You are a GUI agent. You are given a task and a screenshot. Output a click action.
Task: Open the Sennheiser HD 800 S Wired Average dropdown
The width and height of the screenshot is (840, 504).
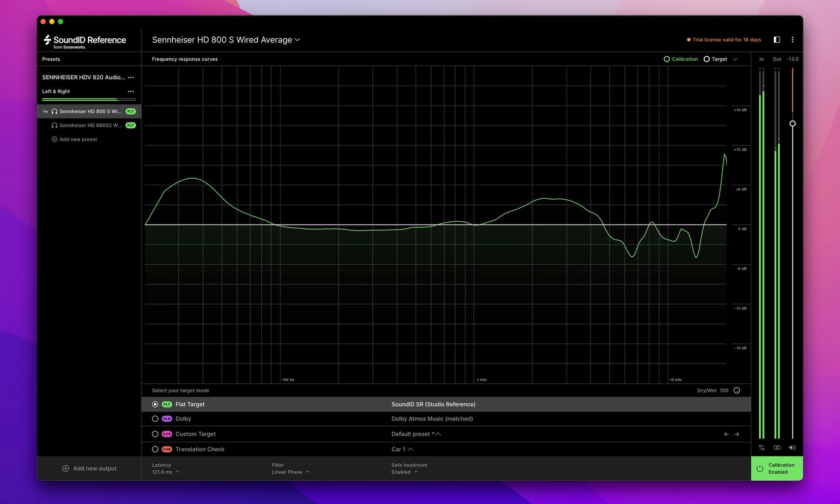226,40
